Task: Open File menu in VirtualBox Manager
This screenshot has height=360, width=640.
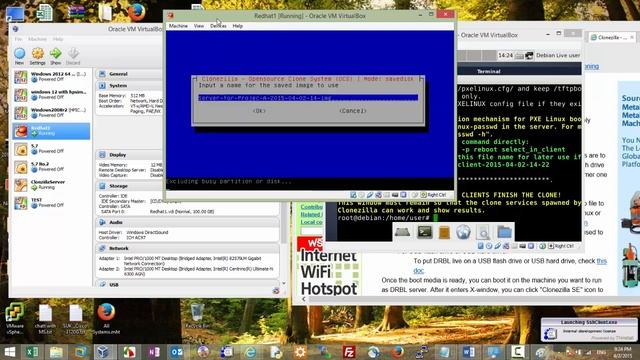Action: (x=18, y=39)
